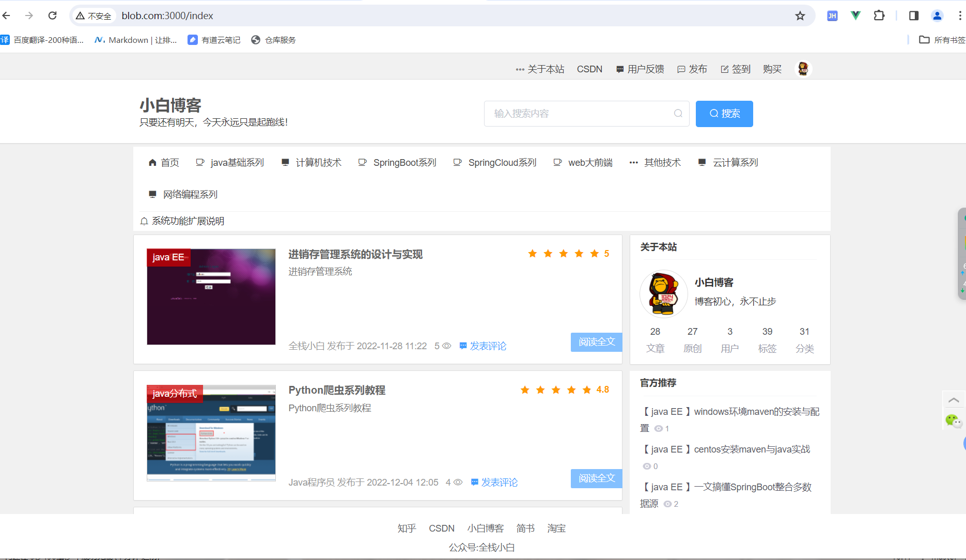966x560 pixels.
Task: Open the Python爬虫 article thumbnail
Action: (211, 433)
